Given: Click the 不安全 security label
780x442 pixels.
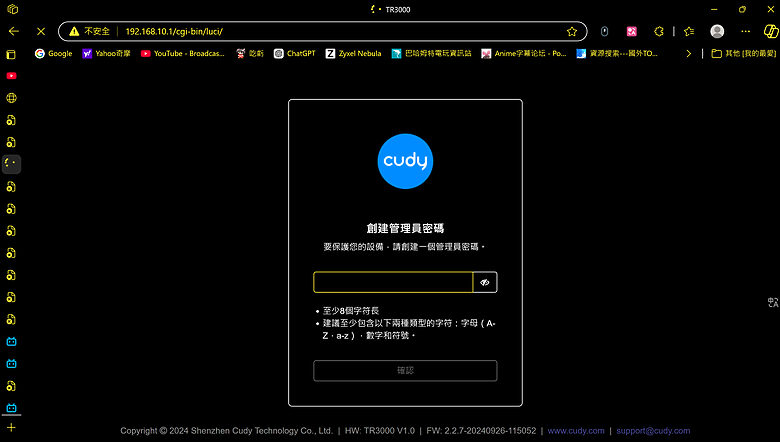Looking at the screenshot, I should coord(97,31).
